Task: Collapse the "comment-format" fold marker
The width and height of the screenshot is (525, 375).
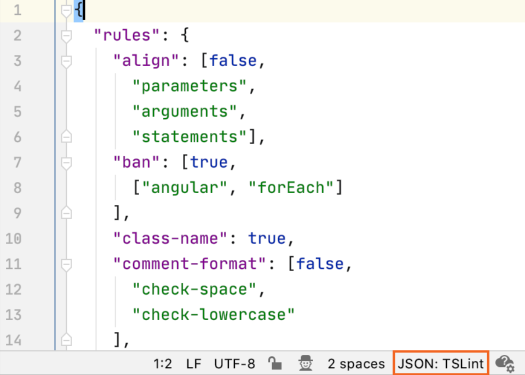Action: [x=67, y=265]
